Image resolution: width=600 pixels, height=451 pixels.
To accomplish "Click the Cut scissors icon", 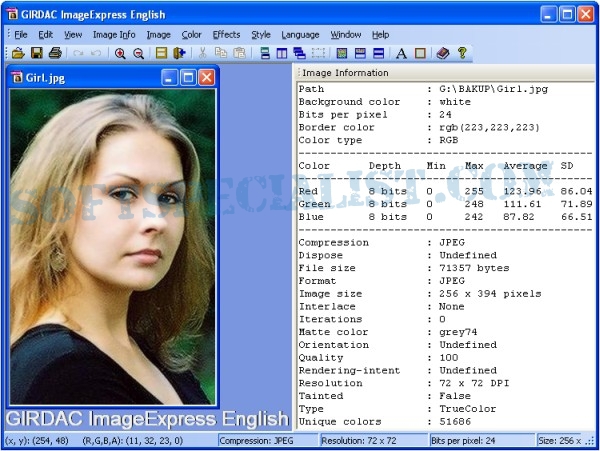I will tap(202, 53).
